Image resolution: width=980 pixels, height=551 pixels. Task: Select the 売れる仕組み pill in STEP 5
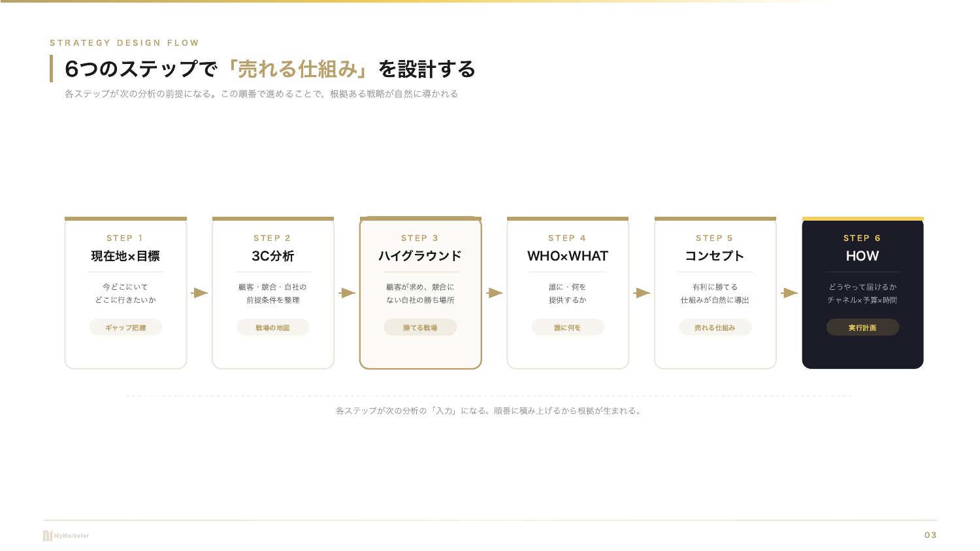(715, 328)
